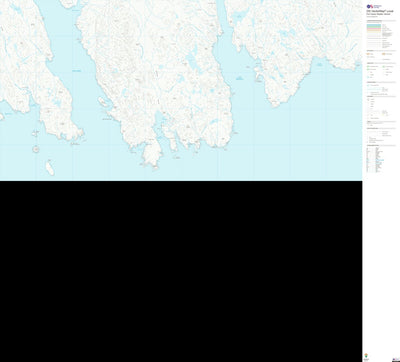The image size is (400, 362).
Task: Click the circular islet marker in the southwest sea
Action: (x=36, y=149)
